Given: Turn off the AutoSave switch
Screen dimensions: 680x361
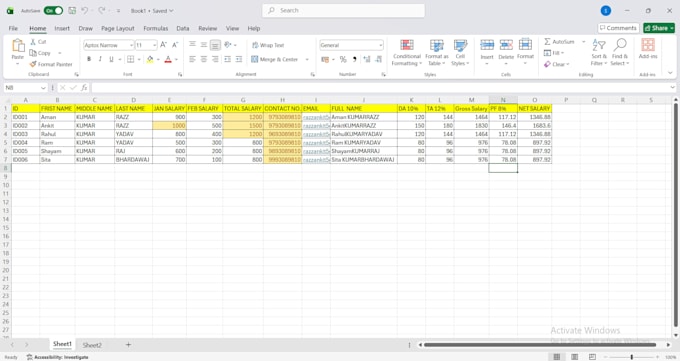Looking at the screenshot, I should point(53,10).
